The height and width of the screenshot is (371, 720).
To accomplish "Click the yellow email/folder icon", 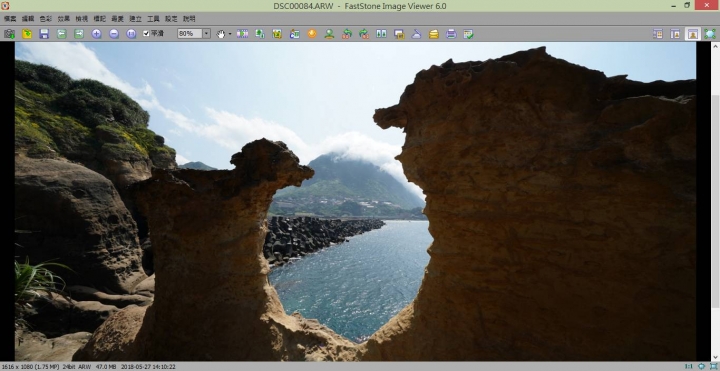I will click(x=434, y=34).
